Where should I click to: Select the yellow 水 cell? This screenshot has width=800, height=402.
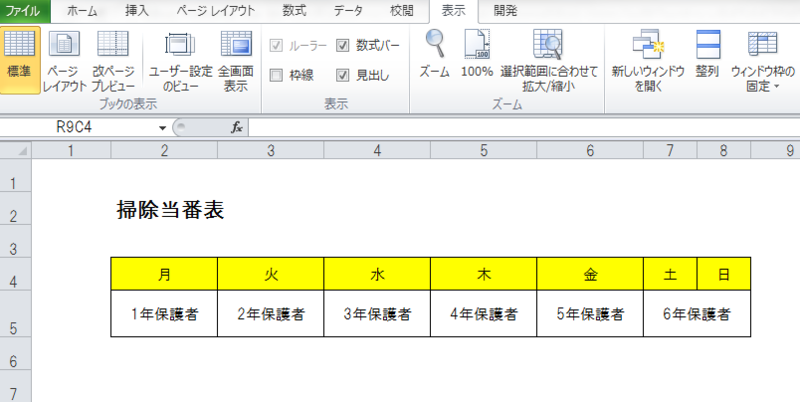(x=377, y=274)
